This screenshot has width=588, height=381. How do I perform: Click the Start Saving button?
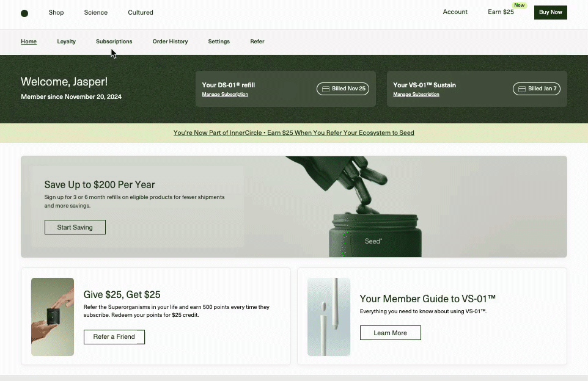pyautogui.click(x=75, y=227)
